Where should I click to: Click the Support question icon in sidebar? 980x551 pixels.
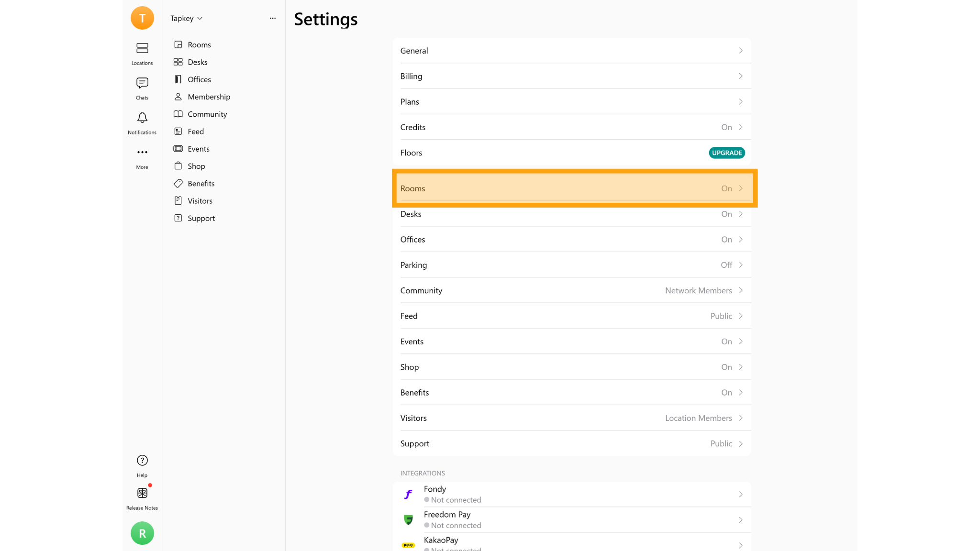click(178, 218)
